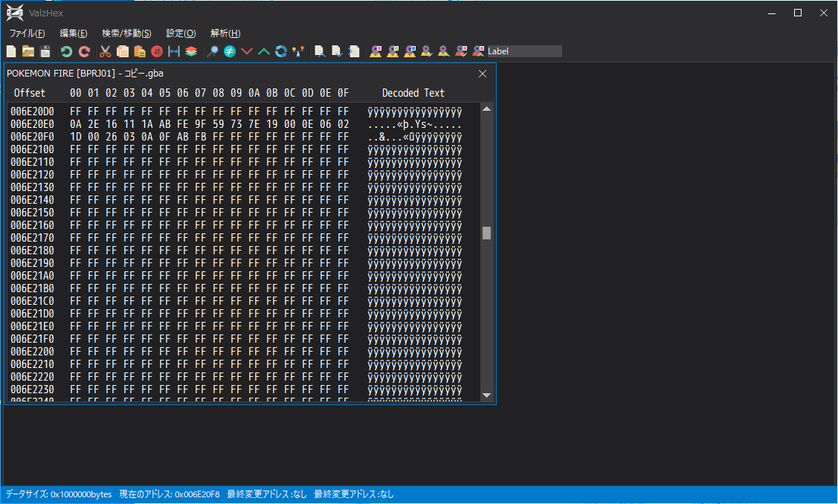Viewport: 838px width, 504px height.
Task: Click the page with right-arrow icon
Action: 354,51
